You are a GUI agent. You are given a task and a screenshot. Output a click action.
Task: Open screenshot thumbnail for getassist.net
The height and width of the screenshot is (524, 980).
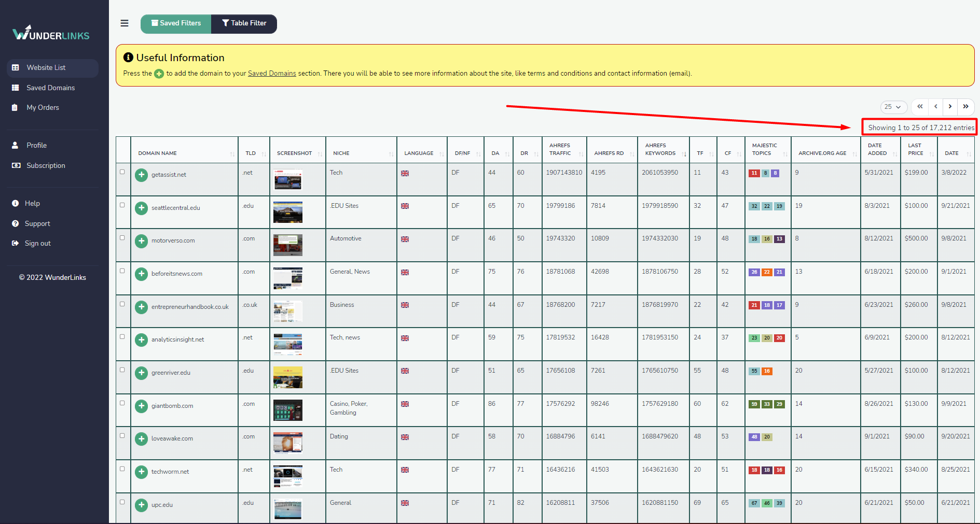[x=288, y=179]
